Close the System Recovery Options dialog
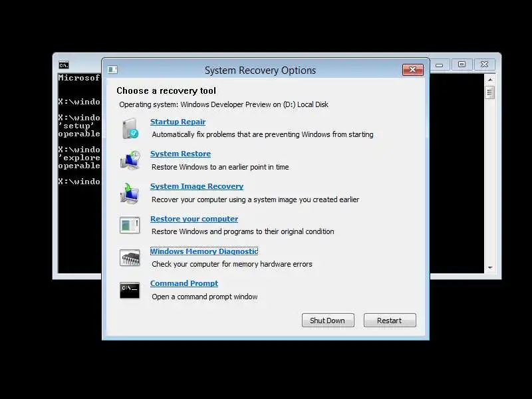Image resolution: width=532 pixels, height=399 pixels. [x=413, y=70]
